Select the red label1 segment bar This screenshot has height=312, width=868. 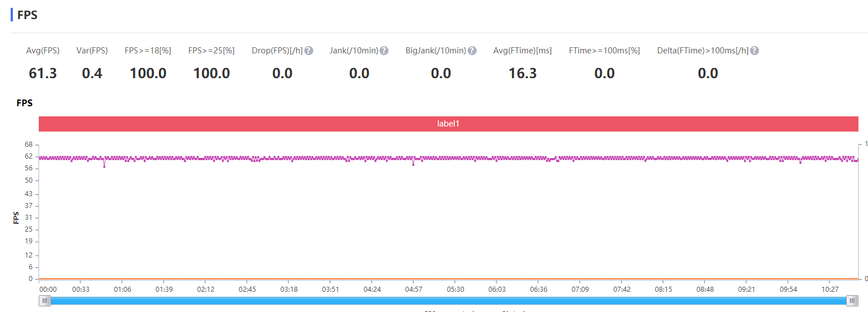click(x=449, y=124)
